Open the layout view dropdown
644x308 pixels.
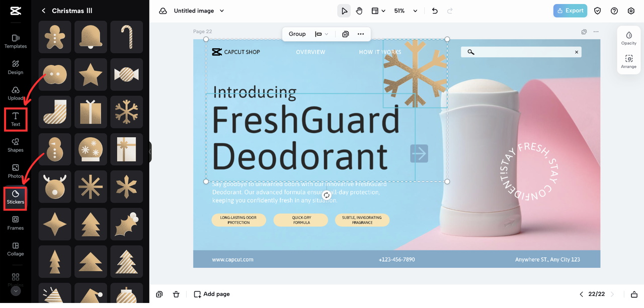click(x=378, y=11)
